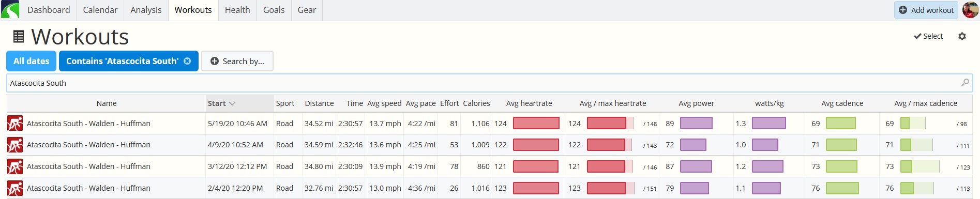
Task: Open the Health tab
Action: 237,10
